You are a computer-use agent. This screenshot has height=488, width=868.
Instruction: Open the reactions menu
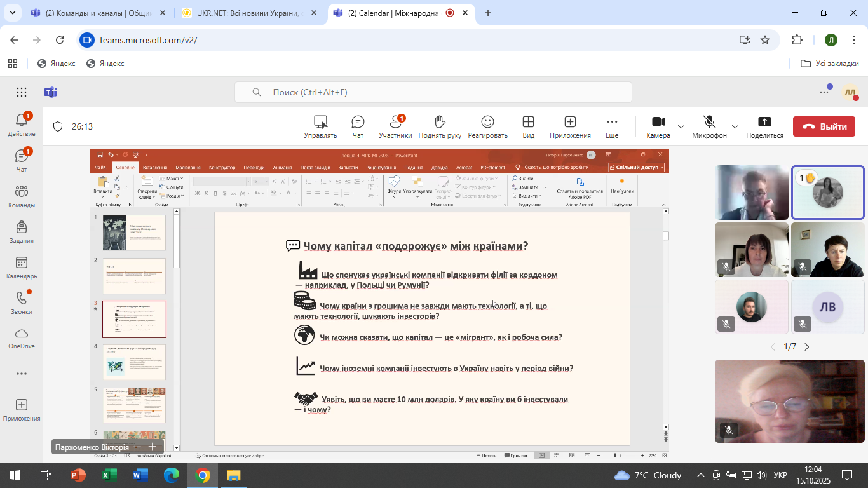click(x=487, y=126)
